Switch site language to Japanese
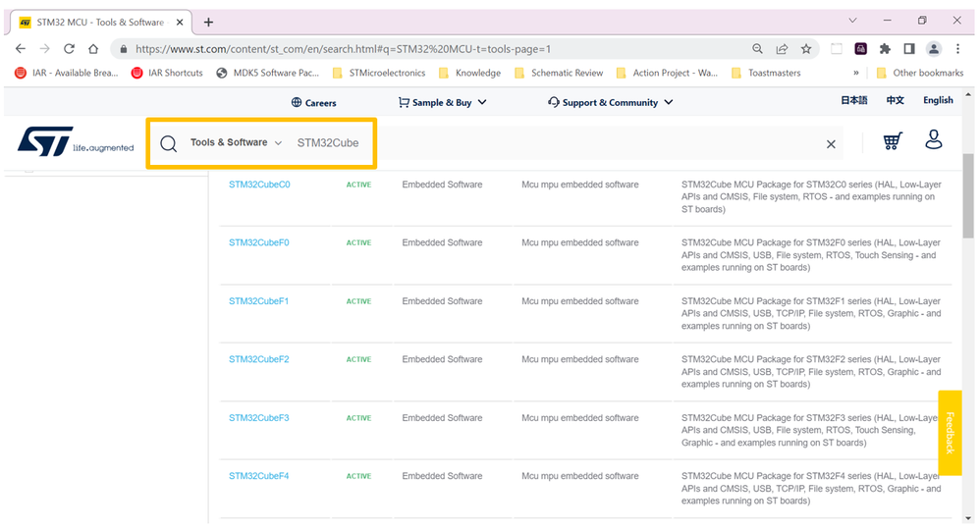980x529 pixels. [x=853, y=100]
